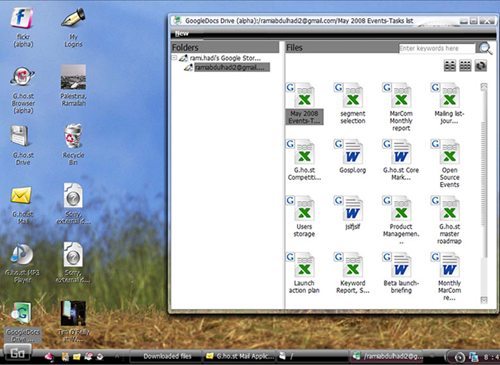The width and height of the screenshot is (500, 365).
Task: Click the round system tray icon
Action: coord(460,357)
